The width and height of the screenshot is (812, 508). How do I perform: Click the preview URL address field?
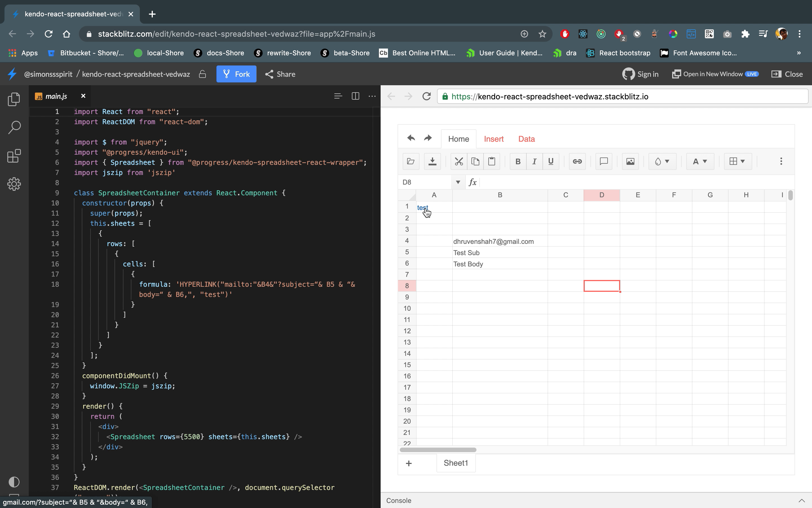[x=623, y=97]
